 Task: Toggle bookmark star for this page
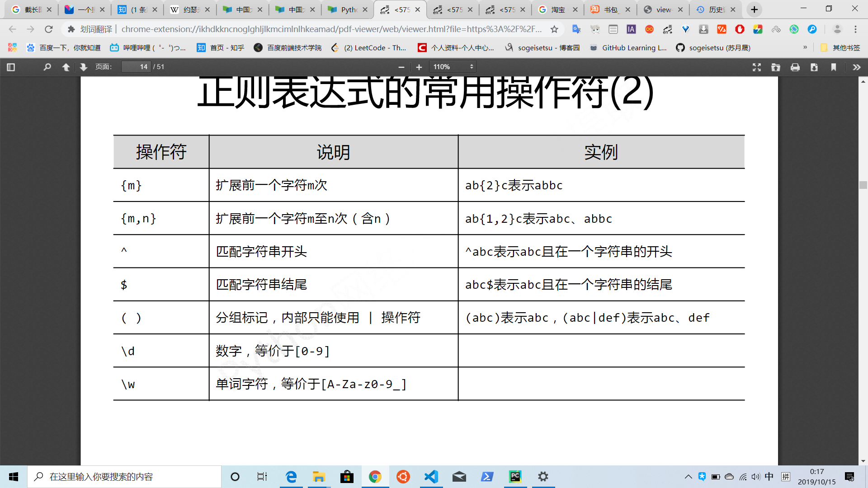click(x=554, y=29)
